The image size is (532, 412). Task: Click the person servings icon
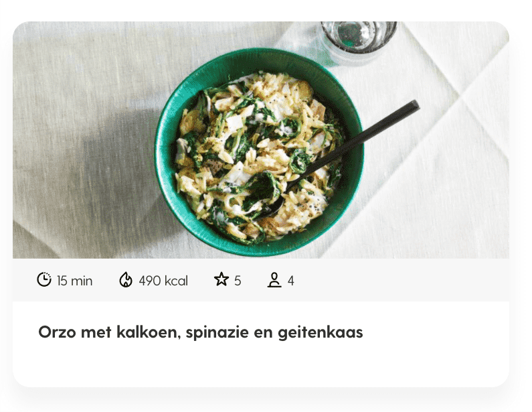(x=274, y=280)
